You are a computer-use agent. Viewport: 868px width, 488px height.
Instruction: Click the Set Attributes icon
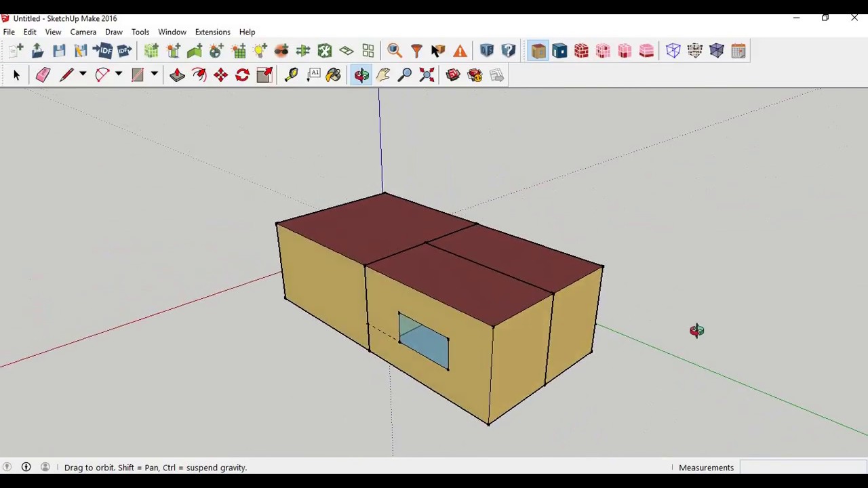pyautogui.click(x=325, y=51)
